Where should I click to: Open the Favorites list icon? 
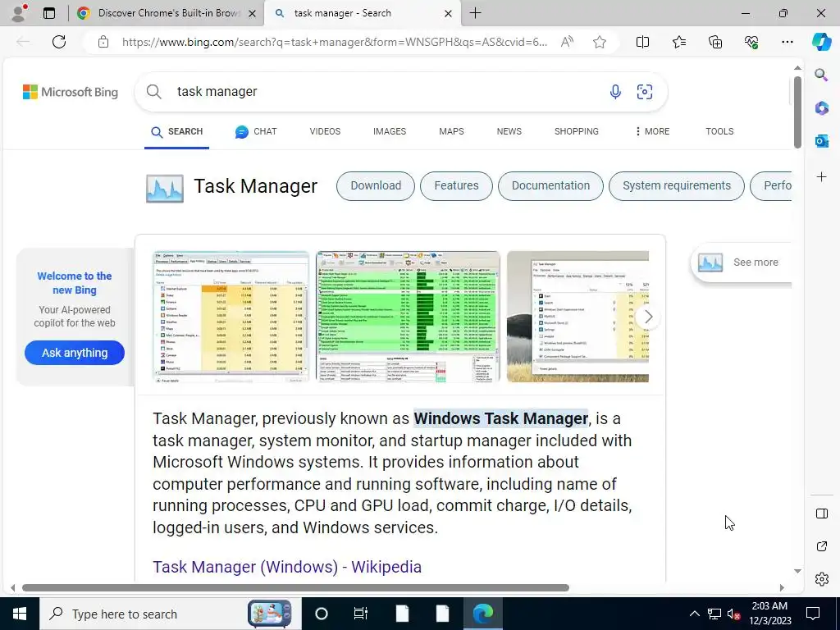(x=678, y=42)
